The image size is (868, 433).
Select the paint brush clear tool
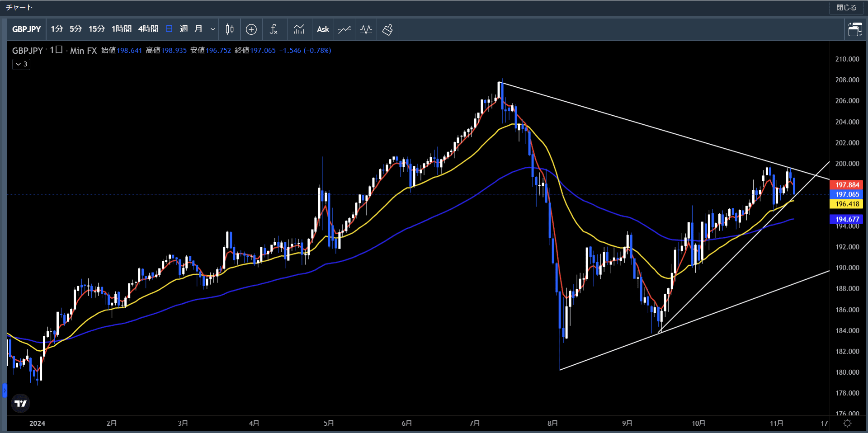click(x=387, y=29)
